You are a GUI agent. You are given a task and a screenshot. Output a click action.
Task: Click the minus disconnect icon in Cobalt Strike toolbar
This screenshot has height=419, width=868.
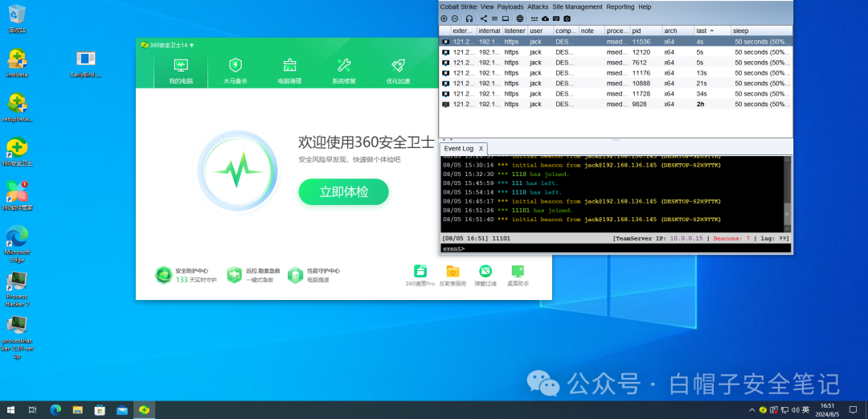454,18
